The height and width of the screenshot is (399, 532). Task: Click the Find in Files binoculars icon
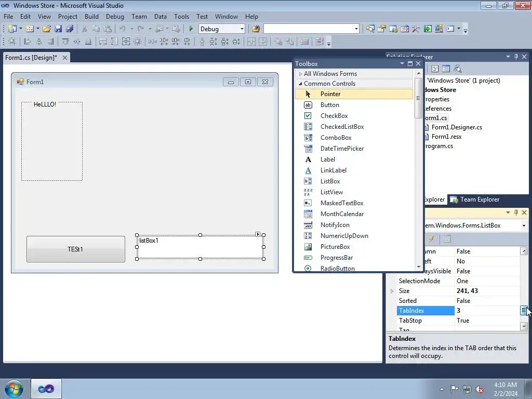click(256, 29)
